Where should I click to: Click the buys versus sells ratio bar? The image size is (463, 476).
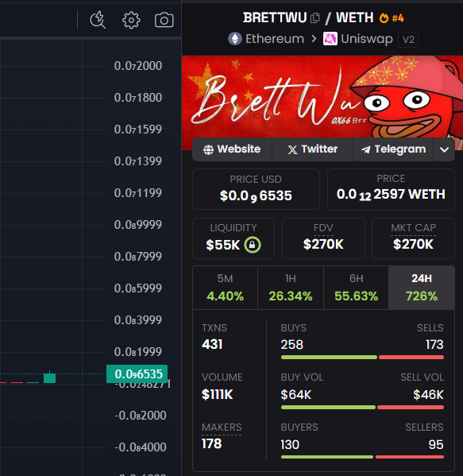362,358
